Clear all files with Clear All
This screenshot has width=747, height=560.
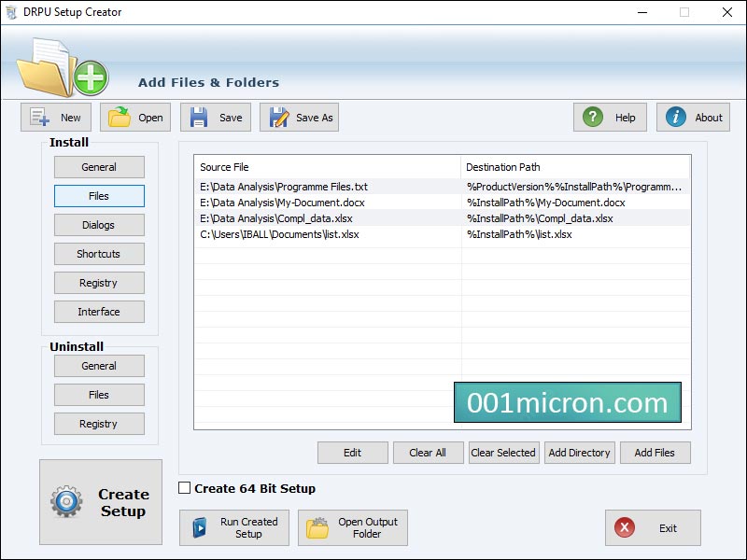[428, 453]
